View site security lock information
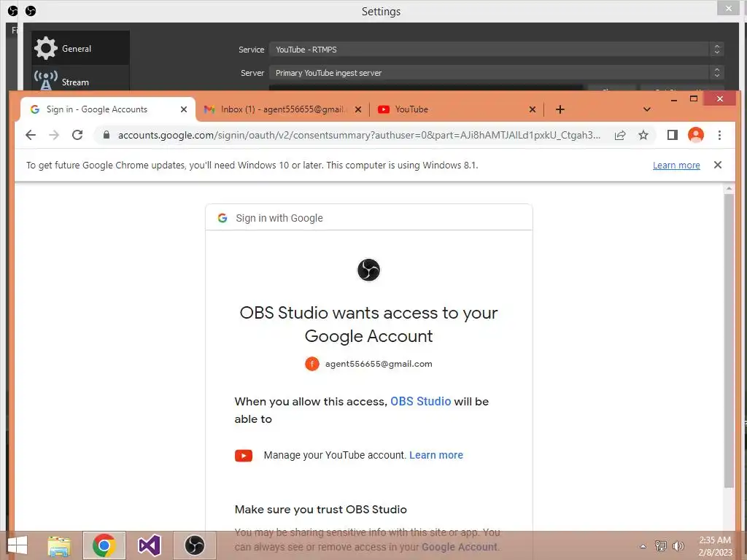Screen dimensions: 747x560 tap(107, 135)
